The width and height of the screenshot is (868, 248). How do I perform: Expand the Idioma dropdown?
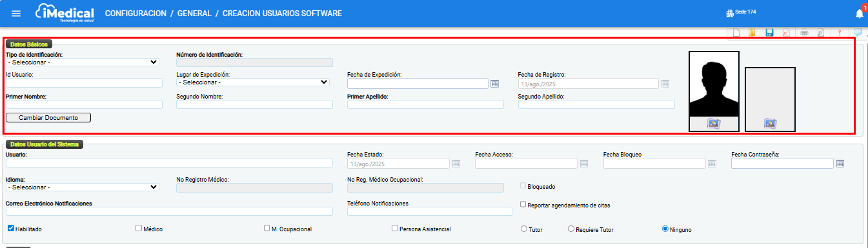coord(83,187)
